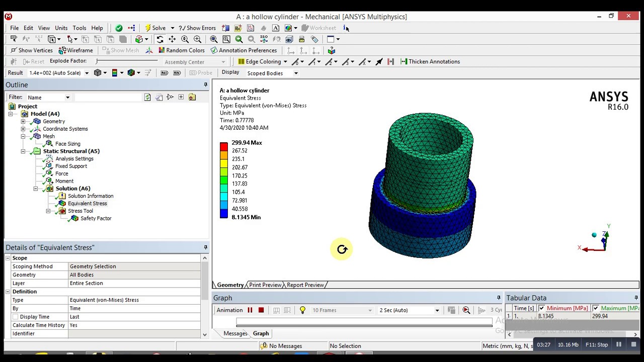Image resolution: width=644 pixels, height=362 pixels.
Task: Click the Solve lightning icon
Action: [148, 28]
